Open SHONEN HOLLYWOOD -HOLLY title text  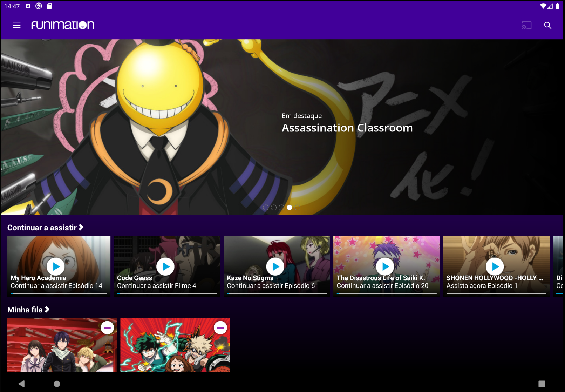click(x=495, y=278)
